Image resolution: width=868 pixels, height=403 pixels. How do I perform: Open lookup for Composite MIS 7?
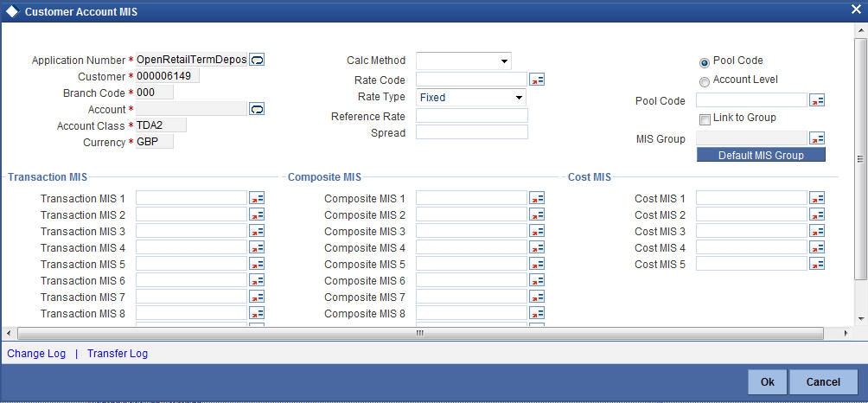[x=537, y=297]
